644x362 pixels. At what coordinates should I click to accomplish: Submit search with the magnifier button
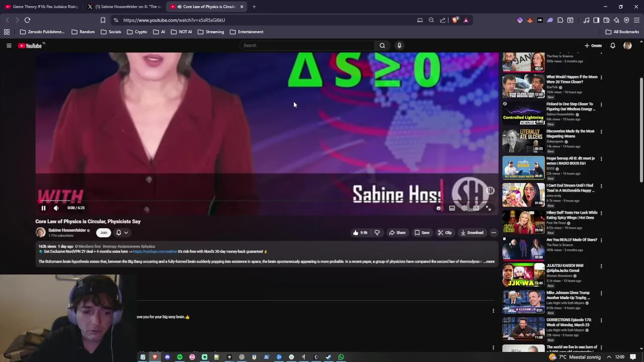click(382, 45)
